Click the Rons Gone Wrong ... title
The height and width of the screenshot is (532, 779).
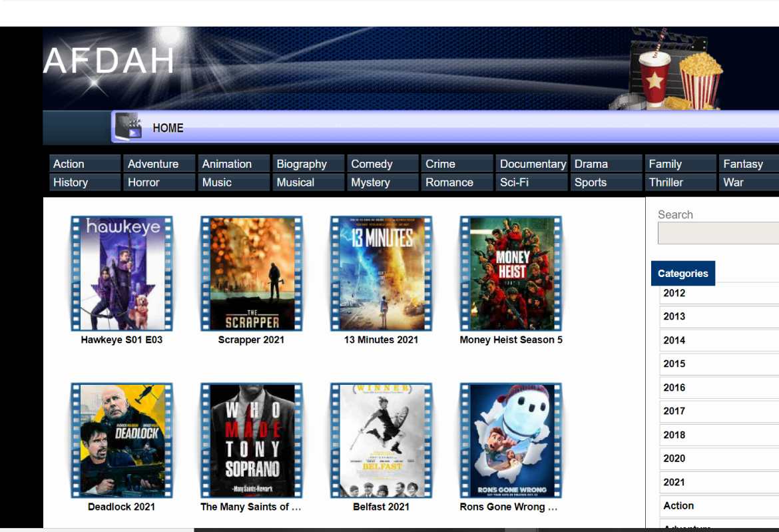tap(509, 507)
